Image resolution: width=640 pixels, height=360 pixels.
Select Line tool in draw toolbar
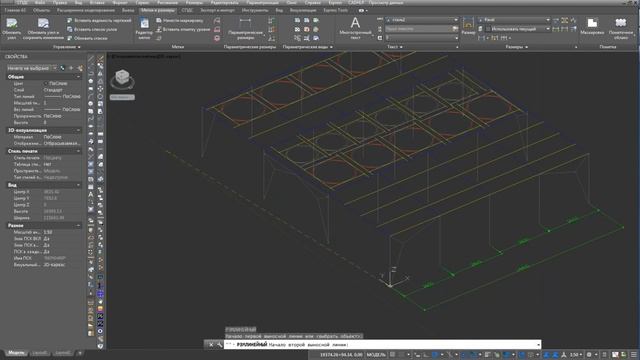coord(91,59)
